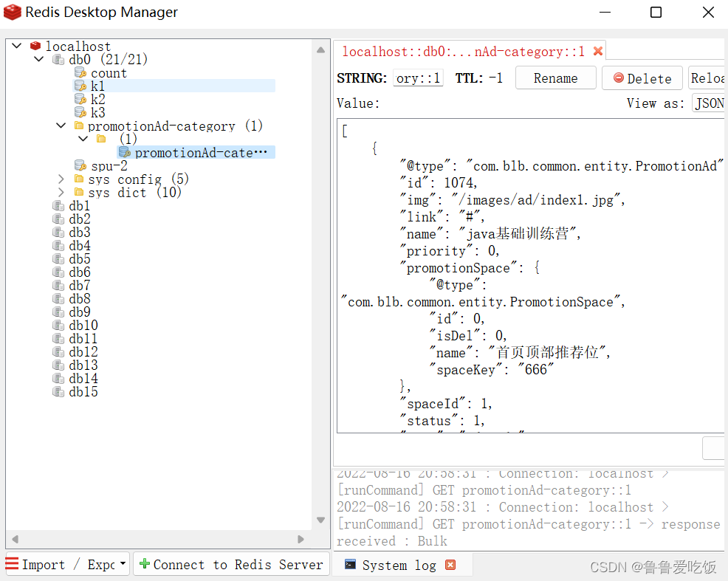Select the db9 database row

(80, 312)
